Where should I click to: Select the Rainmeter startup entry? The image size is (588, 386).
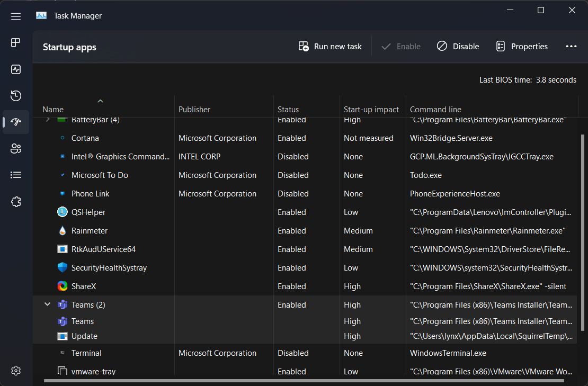90,231
